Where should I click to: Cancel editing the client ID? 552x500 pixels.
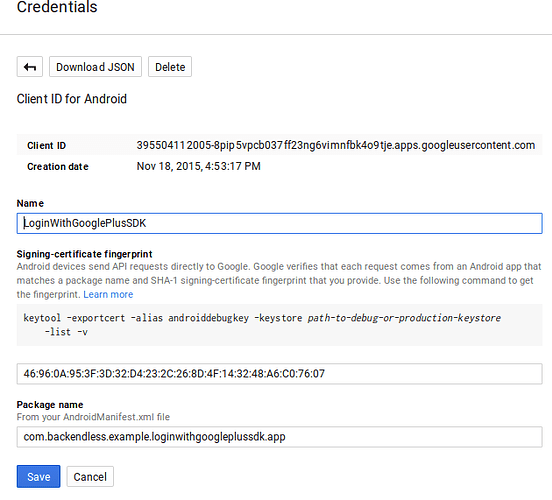pos(90,477)
